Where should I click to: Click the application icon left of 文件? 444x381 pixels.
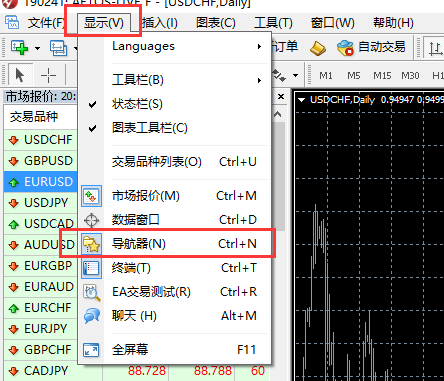(12, 23)
